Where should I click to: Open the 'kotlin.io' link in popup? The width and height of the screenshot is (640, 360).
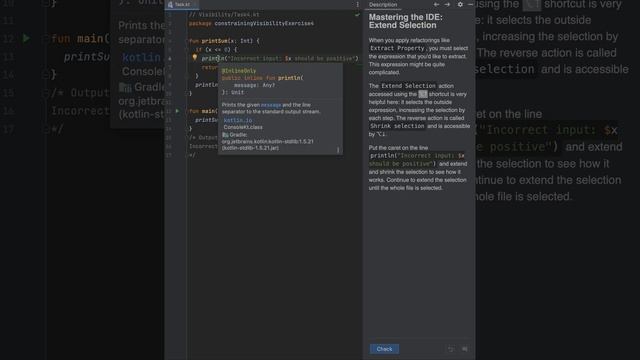pos(238,120)
